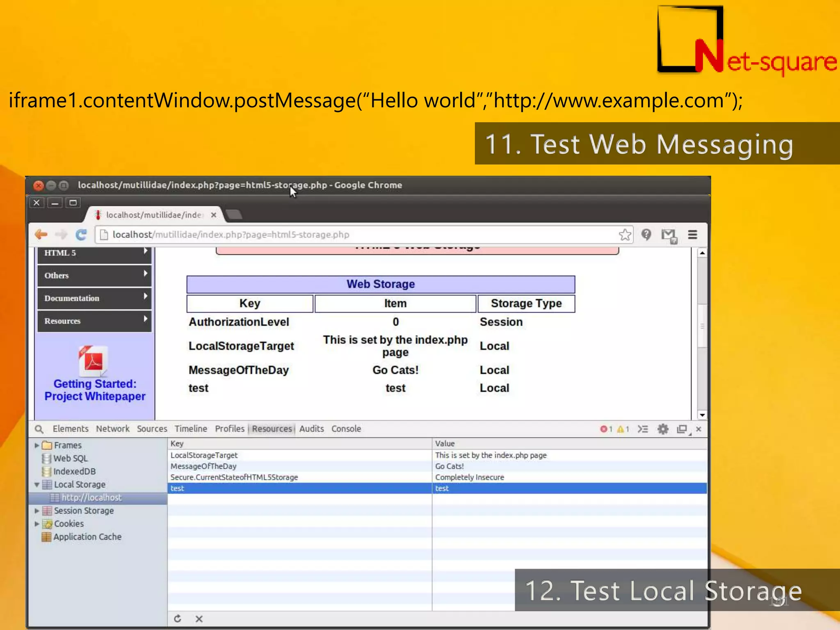The image size is (840, 630).
Task: Click the red error count indicator
Action: [x=606, y=429]
